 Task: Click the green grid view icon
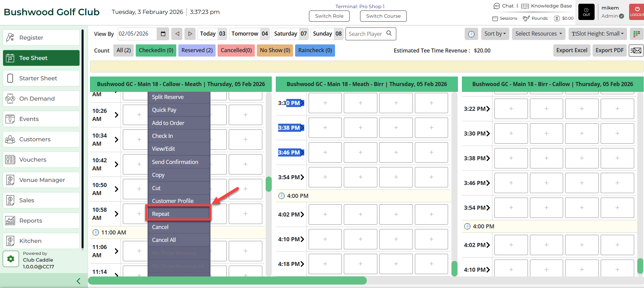click(x=637, y=34)
